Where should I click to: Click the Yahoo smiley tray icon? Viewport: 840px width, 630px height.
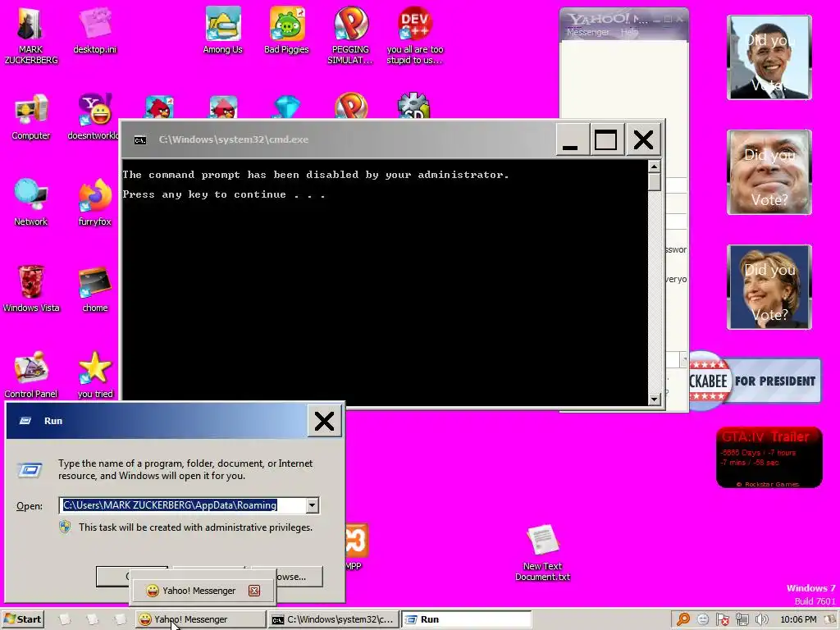point(703,619)
